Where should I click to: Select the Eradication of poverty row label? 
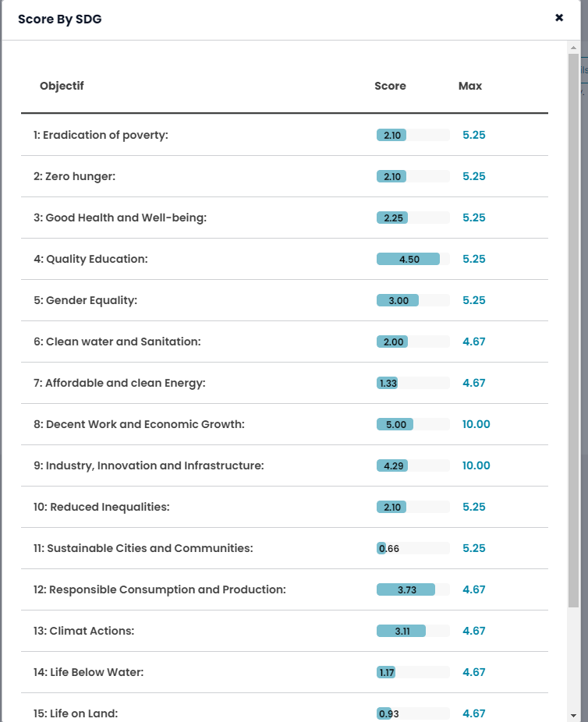point(101,135)
